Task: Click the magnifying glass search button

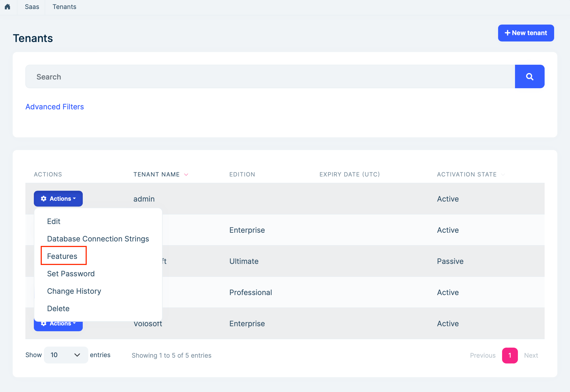Action: click(x=530, y=77)
